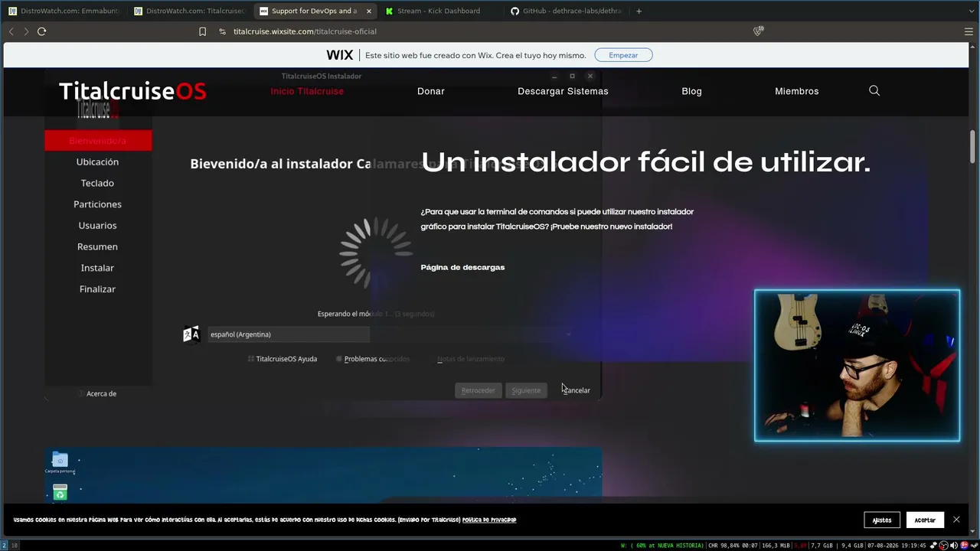Image resolution: width=980 pixels, height=551 pixels.
Task: Select Resumen in the installer sidebar
Action: pos(98,246)
